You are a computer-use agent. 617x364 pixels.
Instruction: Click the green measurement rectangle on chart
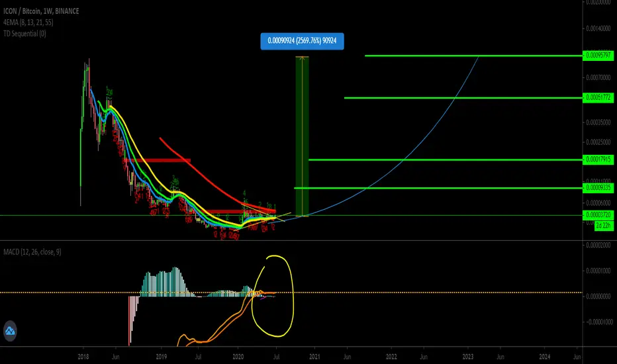(302, 136)
